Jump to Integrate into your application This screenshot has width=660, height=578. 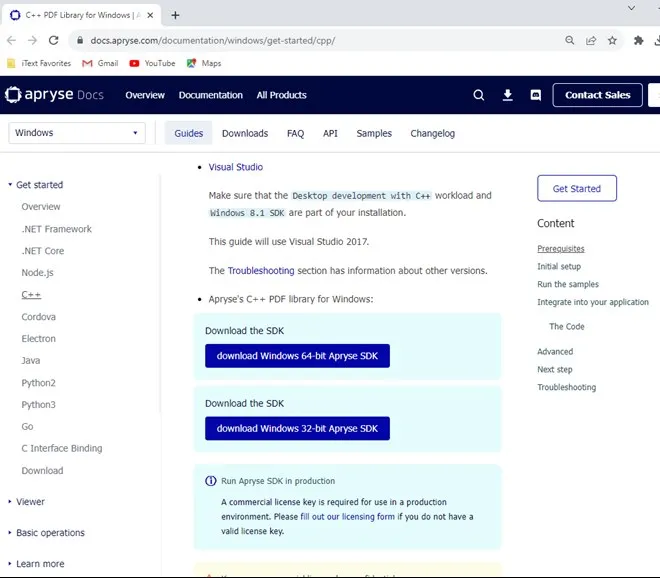pyautogui.click(x=593, y=302)
